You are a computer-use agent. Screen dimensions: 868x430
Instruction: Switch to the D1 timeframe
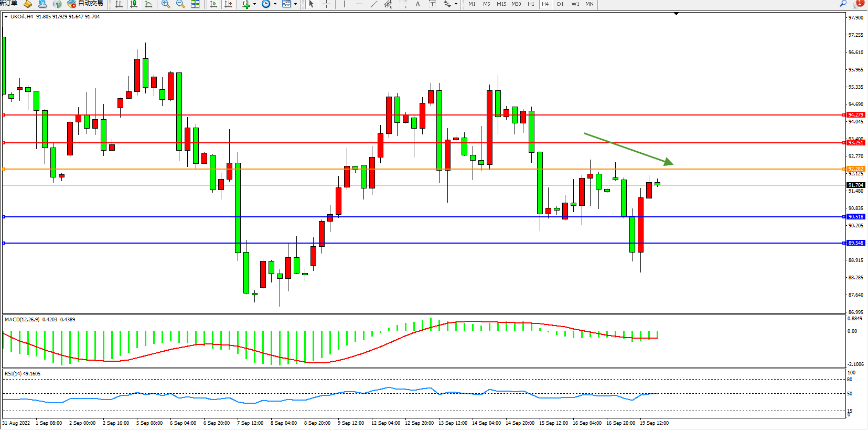coord(560,4)
